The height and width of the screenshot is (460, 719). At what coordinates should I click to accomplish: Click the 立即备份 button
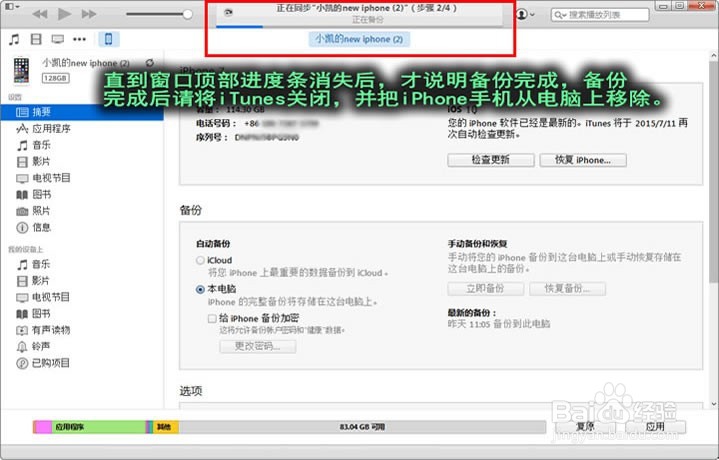tap(486, 288)
